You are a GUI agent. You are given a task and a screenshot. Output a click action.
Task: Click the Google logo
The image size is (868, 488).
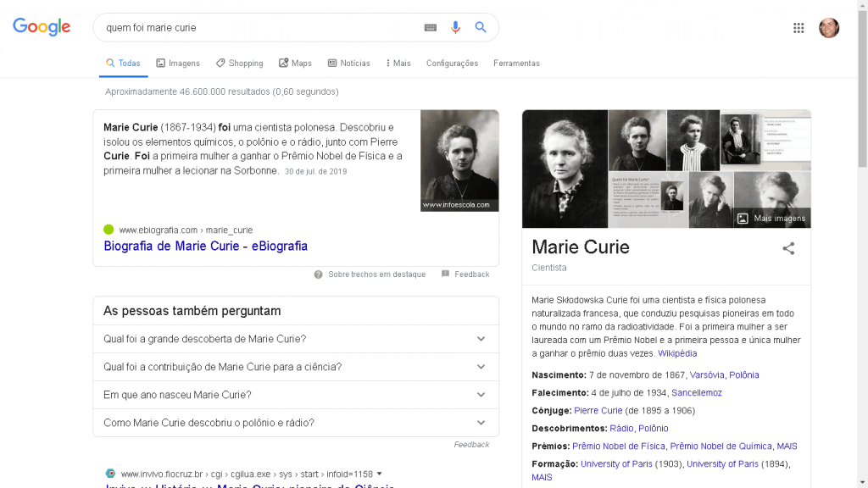pyautogui.click(x=42, y=27)
